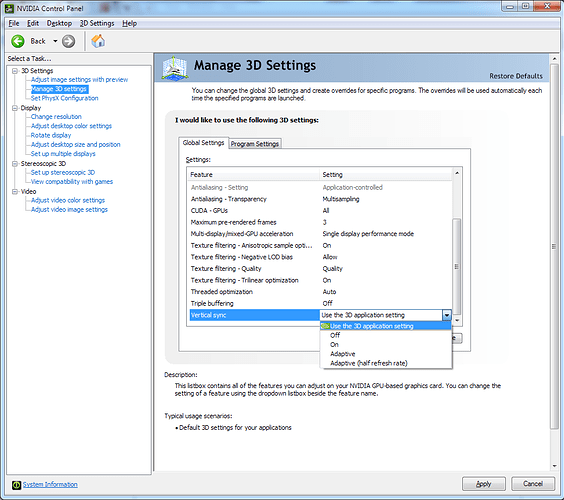Choose Off in Vertical sync list
The height and width of the screenshot is (500, 564).
click(x=386, y=335)
